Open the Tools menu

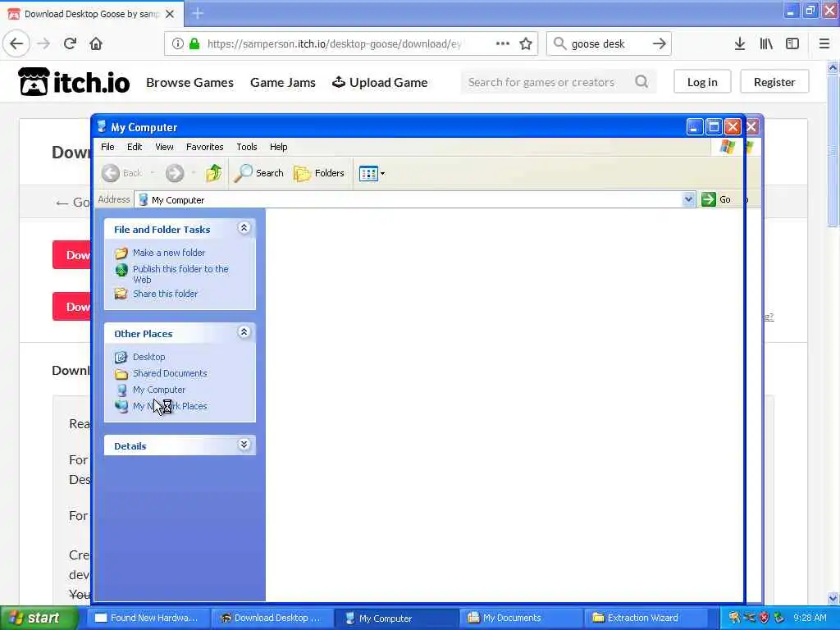247,147
